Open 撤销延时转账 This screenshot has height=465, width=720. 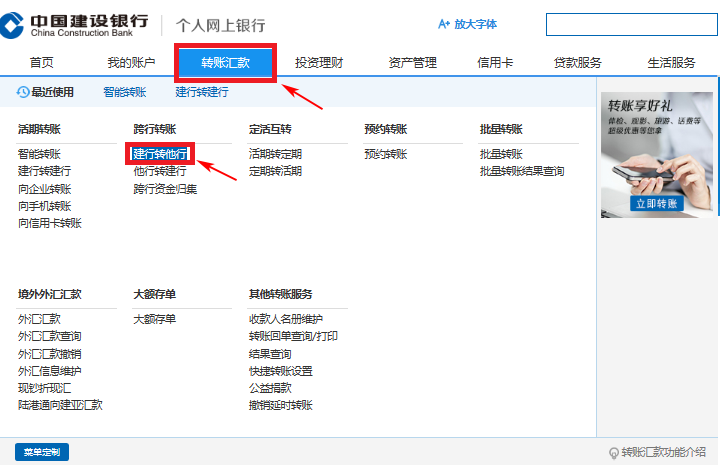(x=281, y=405)
